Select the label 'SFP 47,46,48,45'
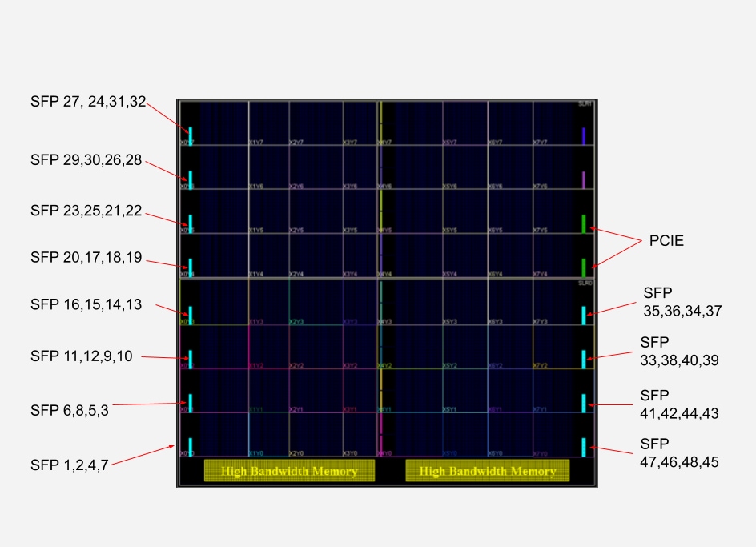The image size is (756, 547). pos(679,453)
